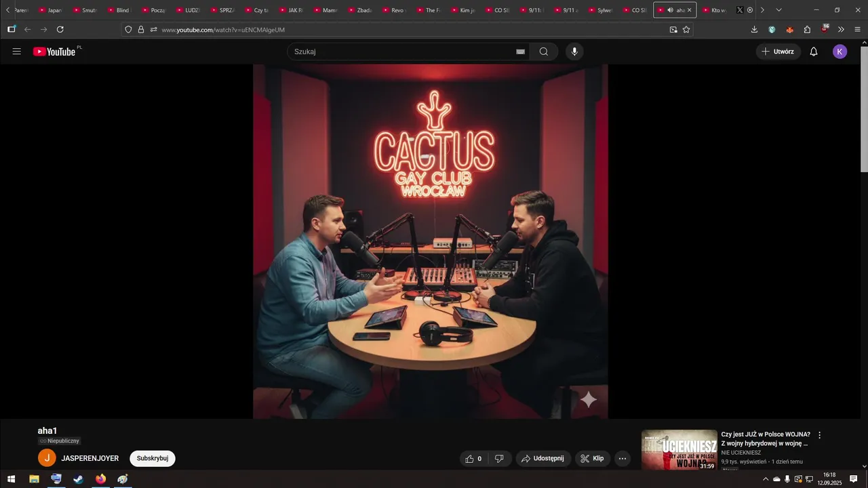Open the browser sidebar workspace icon
The width and height of the screenshot is (868, 488).
pyautogui.click(x=12, y=29)
